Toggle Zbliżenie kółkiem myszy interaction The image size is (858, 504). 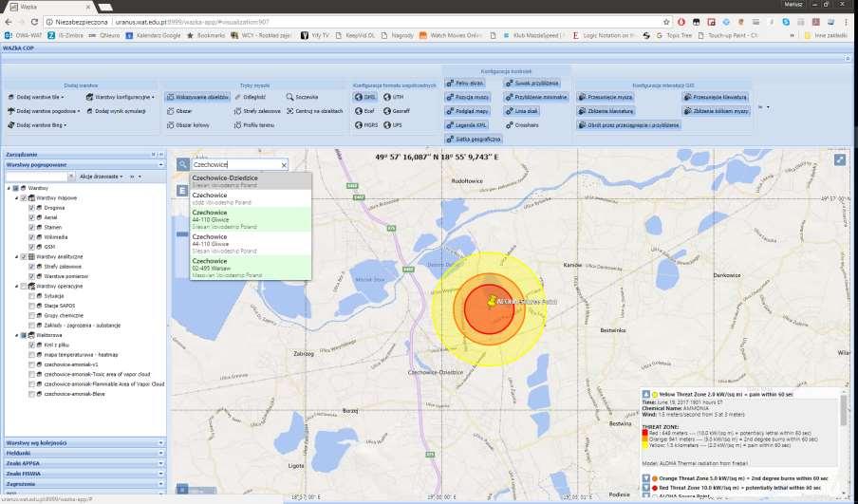click(716, 111)
